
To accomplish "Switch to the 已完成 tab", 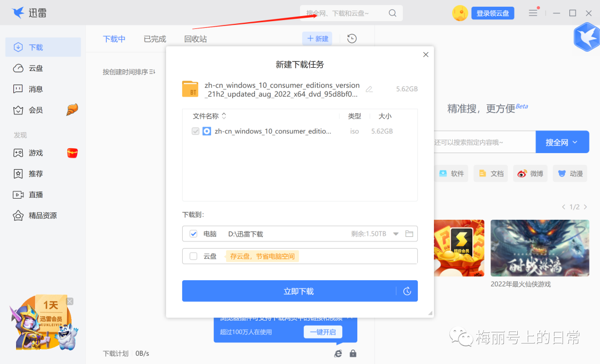I will [x=154, y=39].
